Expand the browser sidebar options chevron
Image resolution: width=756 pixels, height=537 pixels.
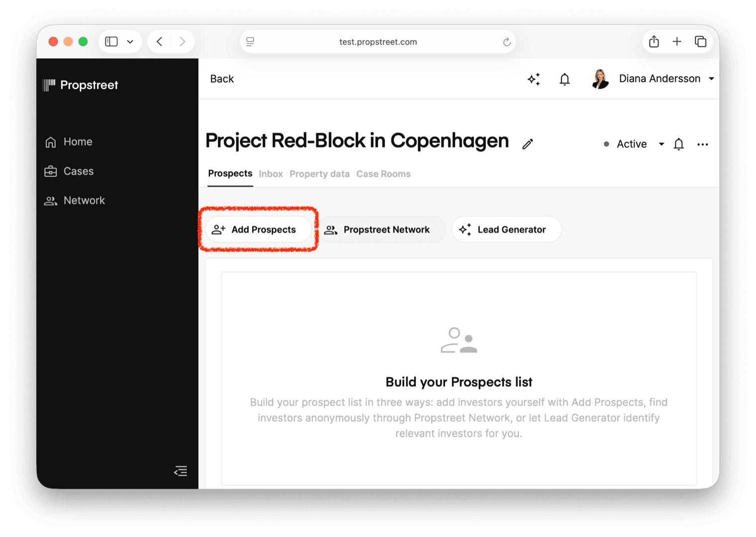[130, 42]
